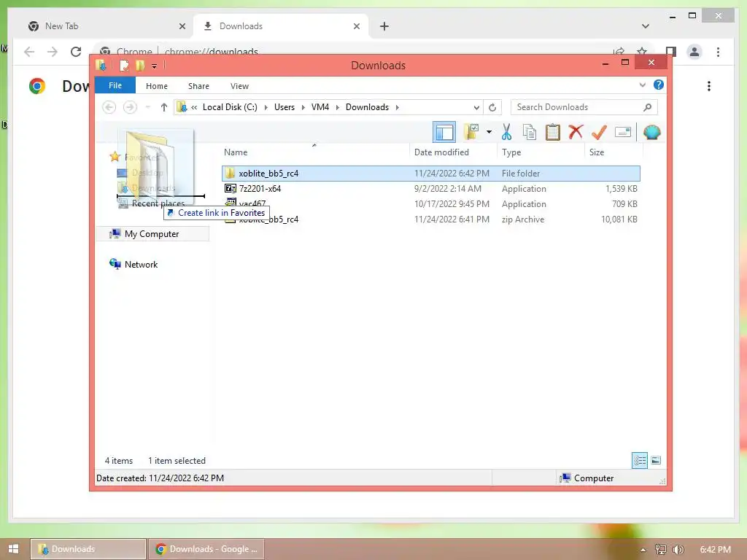
Task: Cut selection with the scissors icon
Action: (506, 132)
